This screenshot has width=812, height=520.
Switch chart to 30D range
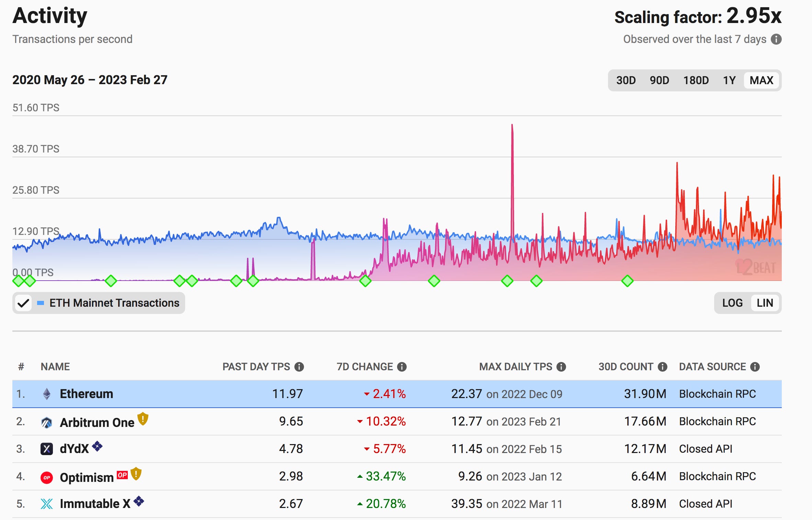[x=626, y=80]
